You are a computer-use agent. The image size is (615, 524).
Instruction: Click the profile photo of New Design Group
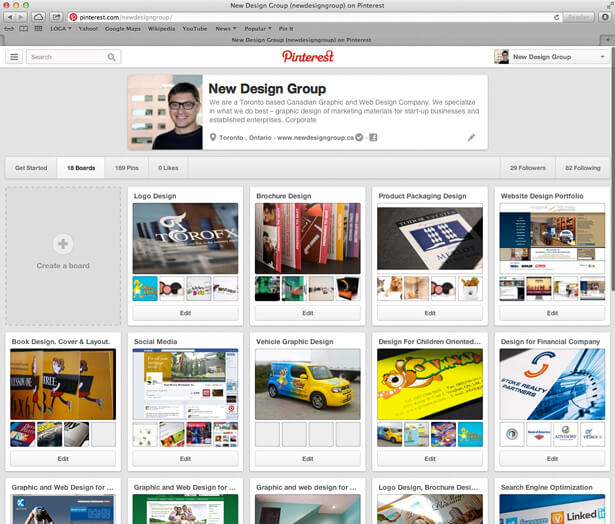pyautogui.click(x=165, y=112)
